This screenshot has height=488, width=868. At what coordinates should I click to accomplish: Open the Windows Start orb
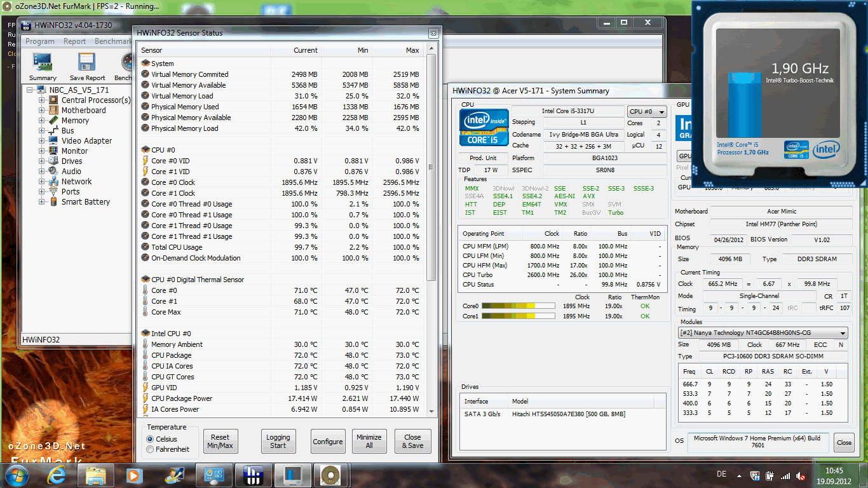click(17, 475)
